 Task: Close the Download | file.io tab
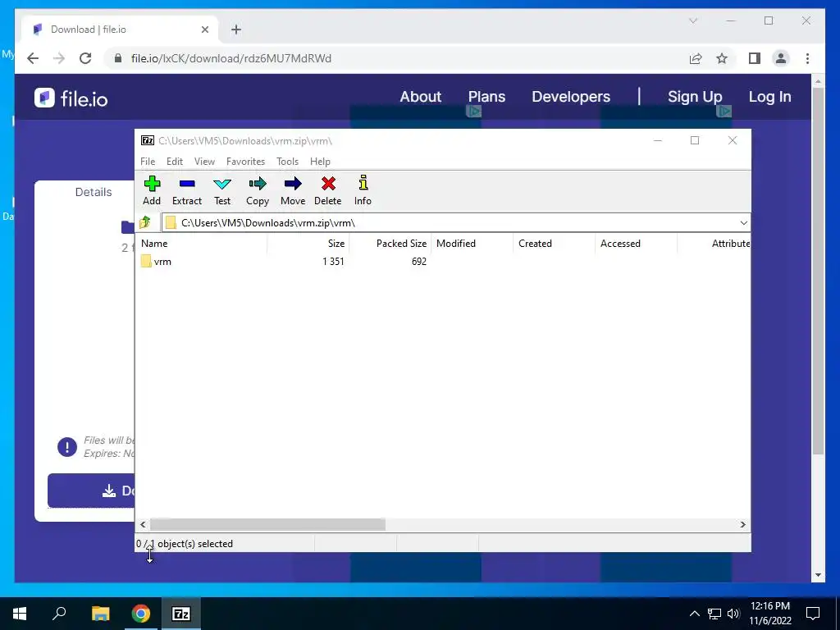204,30
